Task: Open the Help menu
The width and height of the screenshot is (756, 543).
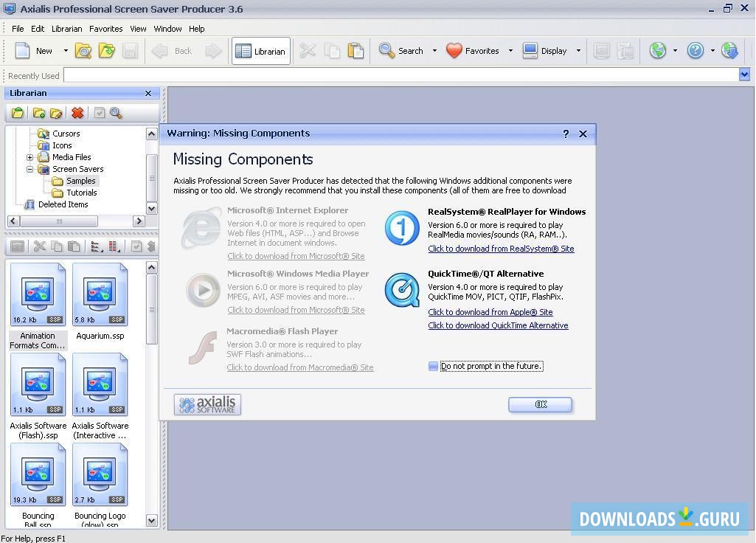Action: [196, 29]
